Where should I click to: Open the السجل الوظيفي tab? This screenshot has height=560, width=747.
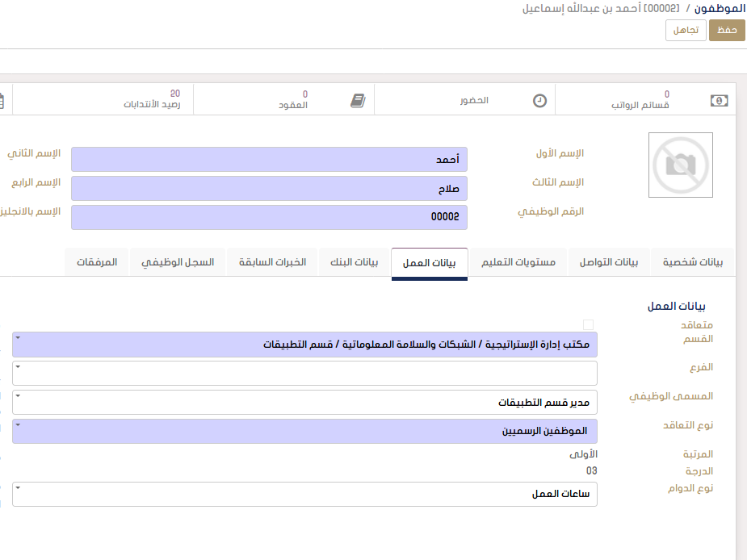178,263
